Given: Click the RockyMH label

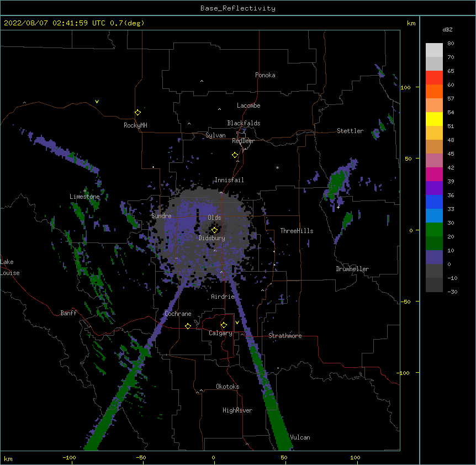Looking at the screenshot, I should tap(135, 125).
